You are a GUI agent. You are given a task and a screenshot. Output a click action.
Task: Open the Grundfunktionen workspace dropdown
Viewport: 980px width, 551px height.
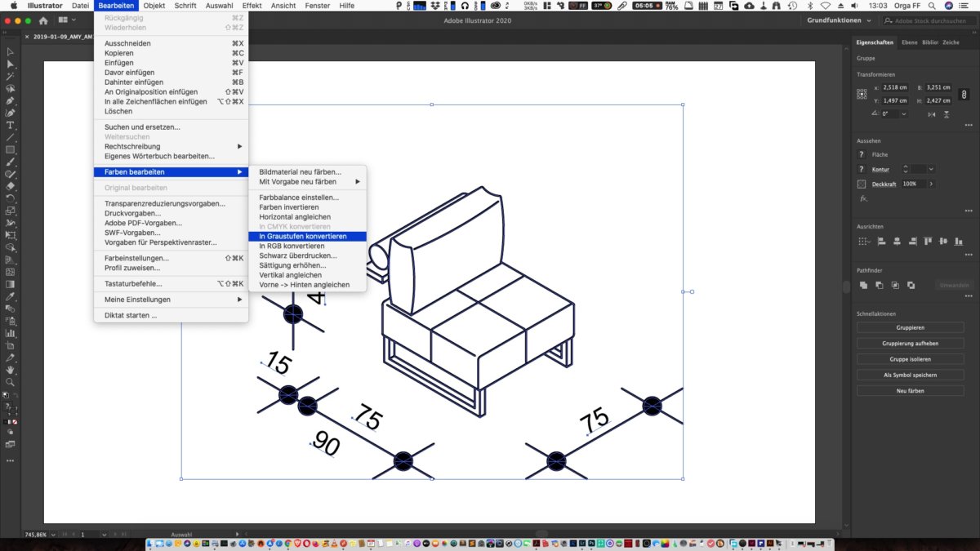click(x=838, y=20)
